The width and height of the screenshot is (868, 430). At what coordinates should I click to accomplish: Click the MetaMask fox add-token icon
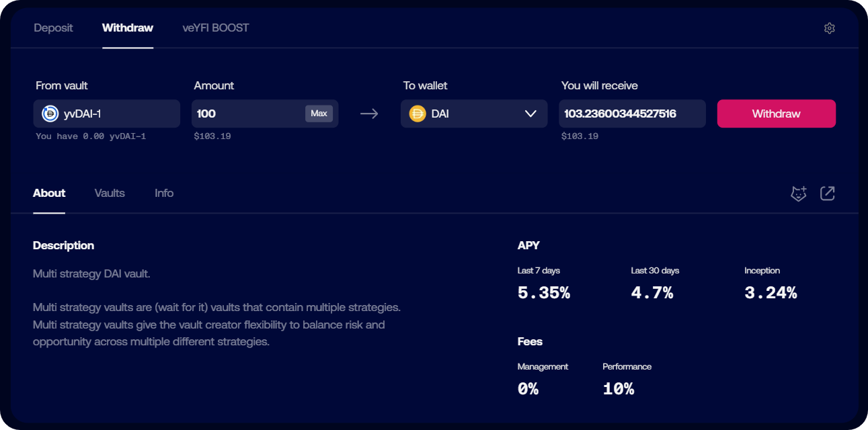[x=798, y=194]
